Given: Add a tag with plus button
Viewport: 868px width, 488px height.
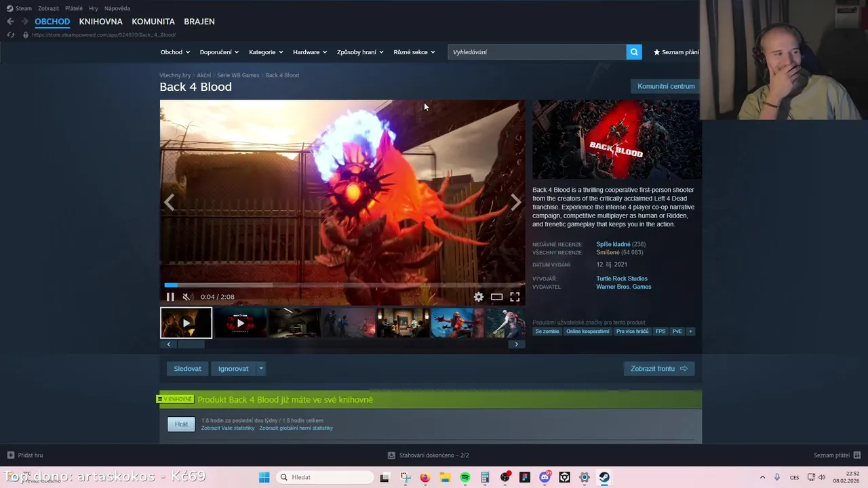Looking at the screenshot, I should coord(690,331).
